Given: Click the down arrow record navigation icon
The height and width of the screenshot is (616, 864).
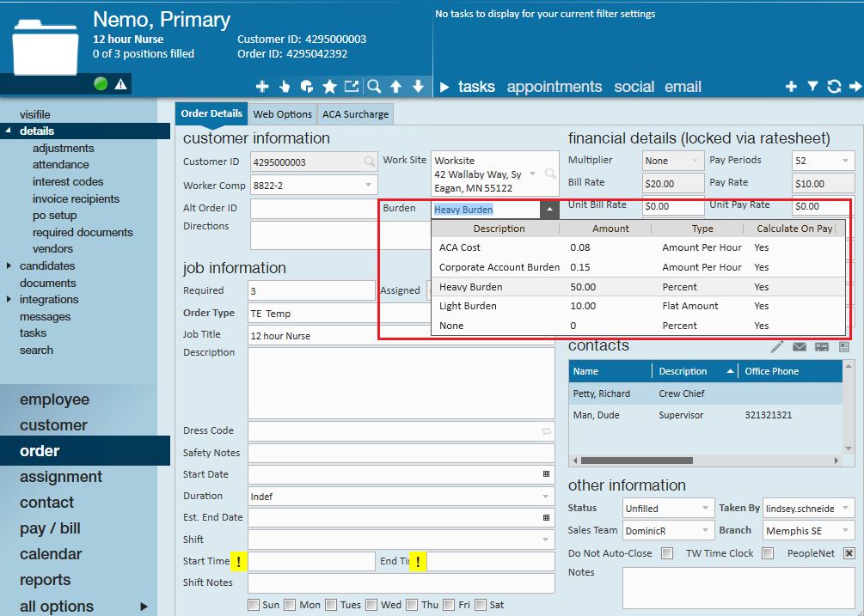Looking at the screenshot, I should click(418, 87).
